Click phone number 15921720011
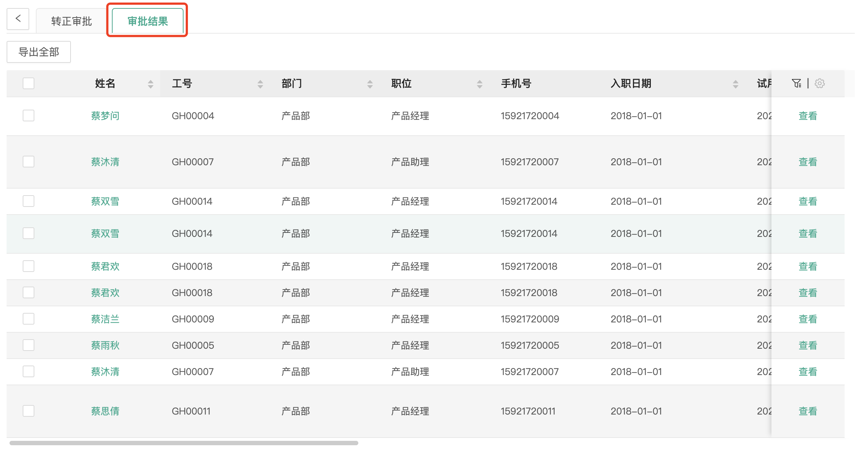Viewport: 868px width, 454px height. point(528,411)
